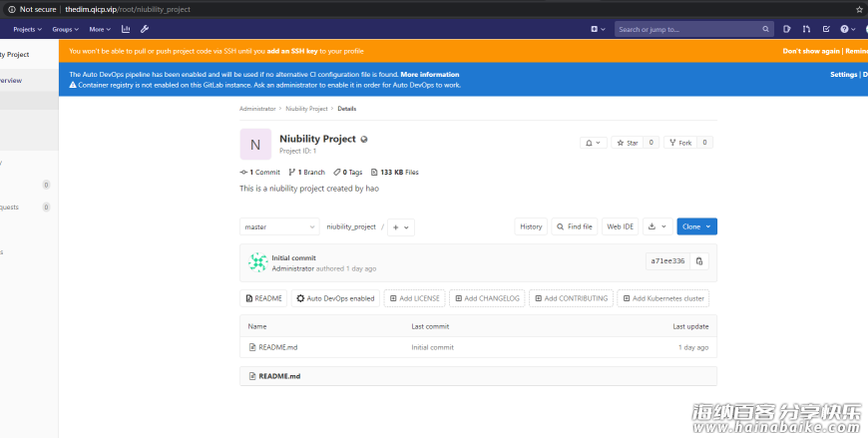Click Auto DevOps enabled button
The height and width of the screenshot is (438, 868).
[x=335, y=298]
